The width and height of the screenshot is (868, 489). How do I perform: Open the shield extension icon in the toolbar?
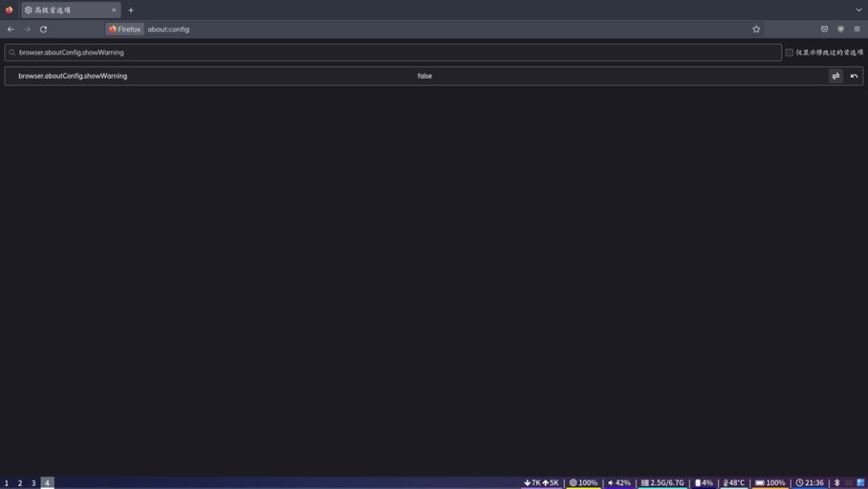click(841, 29)
